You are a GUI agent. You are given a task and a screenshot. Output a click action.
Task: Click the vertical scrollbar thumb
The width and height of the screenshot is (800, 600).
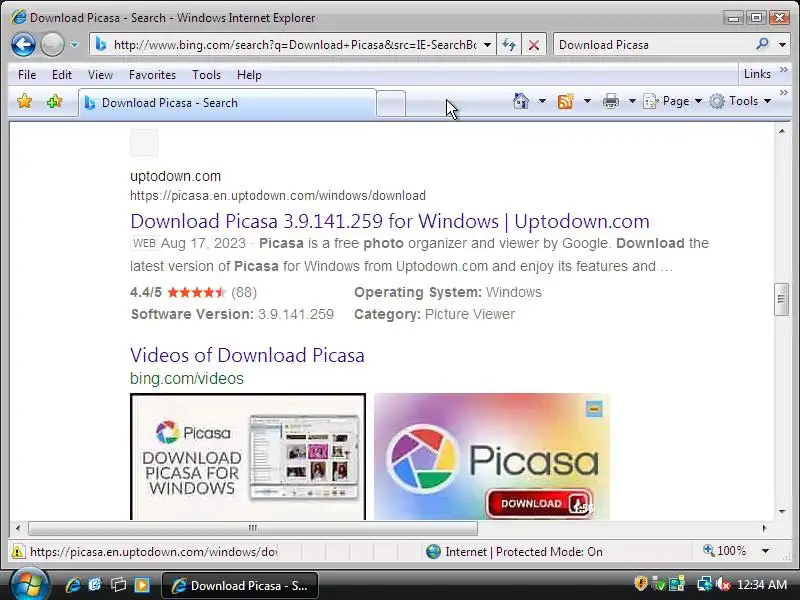[781, 299]
